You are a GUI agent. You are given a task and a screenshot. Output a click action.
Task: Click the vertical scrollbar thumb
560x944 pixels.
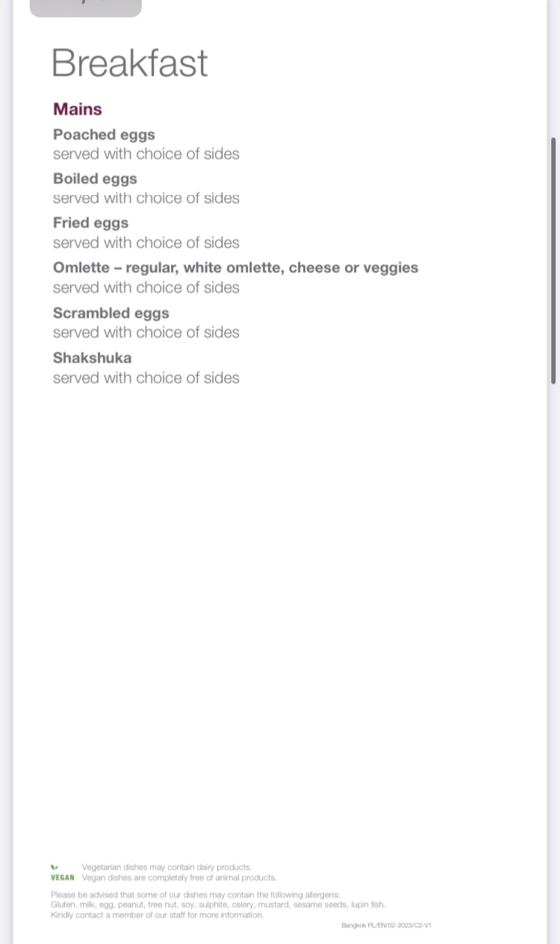(553, 261)
